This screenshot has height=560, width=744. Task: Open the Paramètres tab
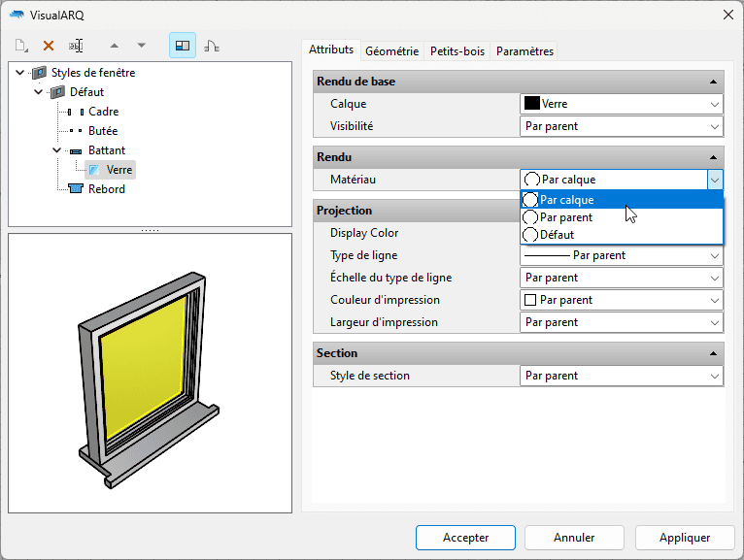(524, 51)
